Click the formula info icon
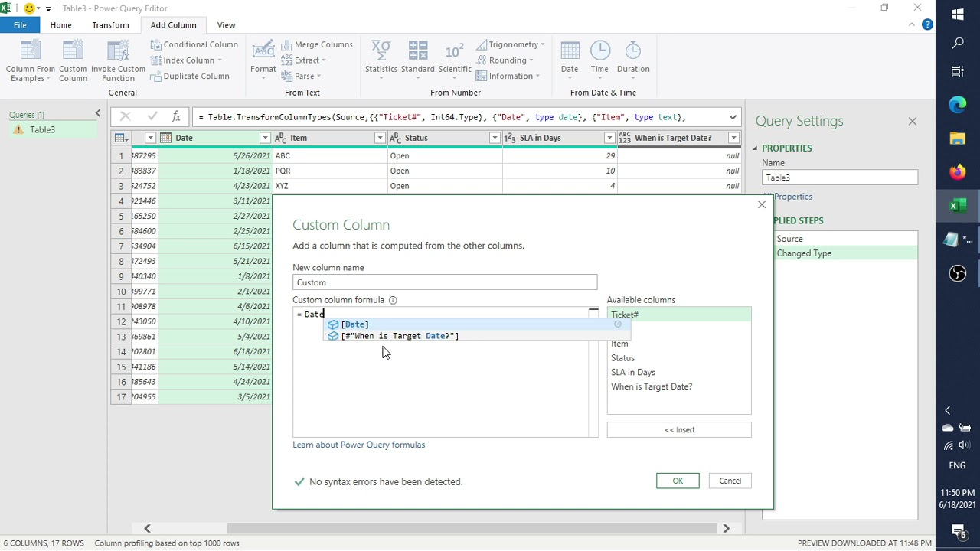 (x=393, y=300)
